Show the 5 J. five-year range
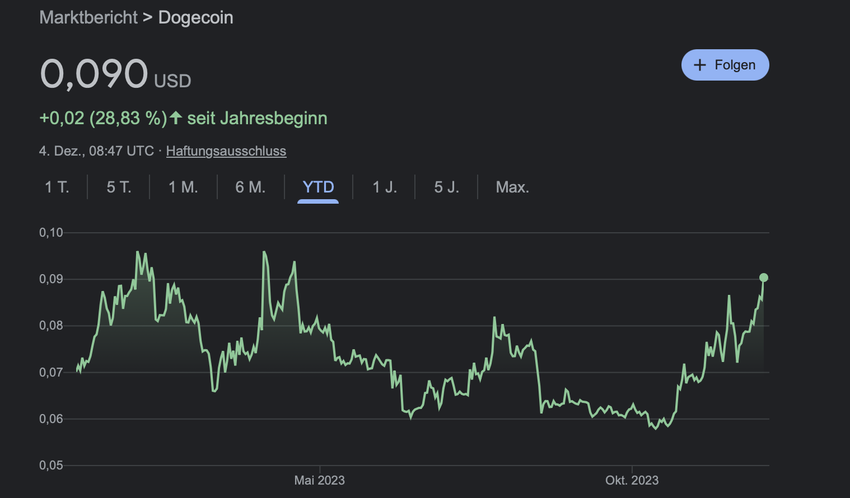 tap(446, 187)
